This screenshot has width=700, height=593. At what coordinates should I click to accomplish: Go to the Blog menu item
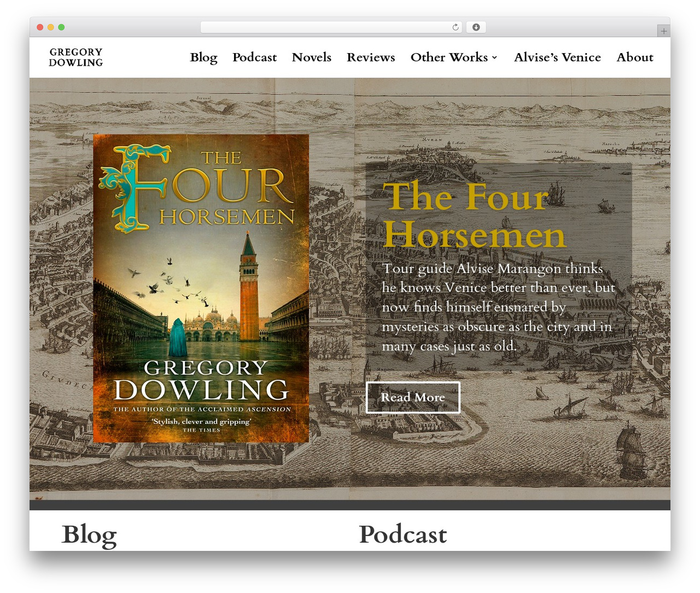(x=203, y=57)
